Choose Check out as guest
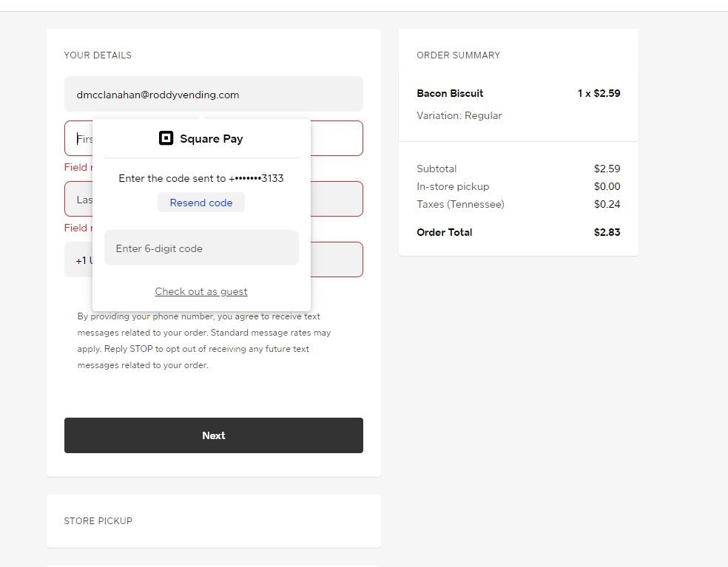 click(x=201, y=291)
